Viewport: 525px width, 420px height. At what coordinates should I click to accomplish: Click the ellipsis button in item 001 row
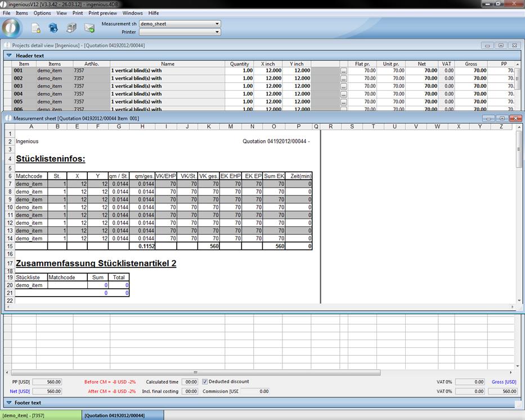tap(343, 71)
